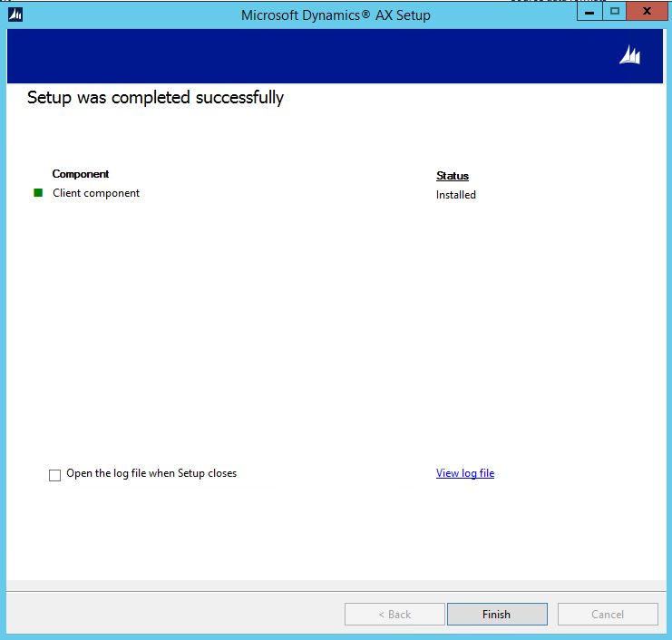Screen dimensions: 672x640
Task: Close the Setup window with X
Action: click(647, 11)
